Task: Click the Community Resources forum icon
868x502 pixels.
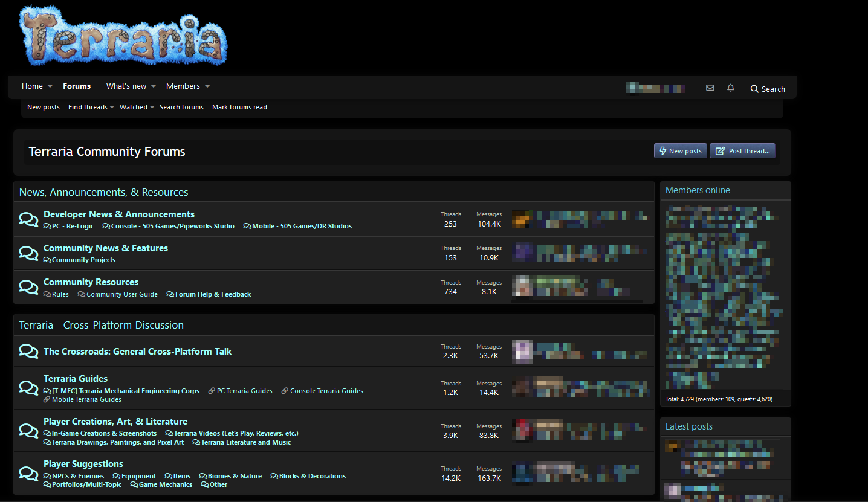Action: pyautogui.click(x=28, y=286)
